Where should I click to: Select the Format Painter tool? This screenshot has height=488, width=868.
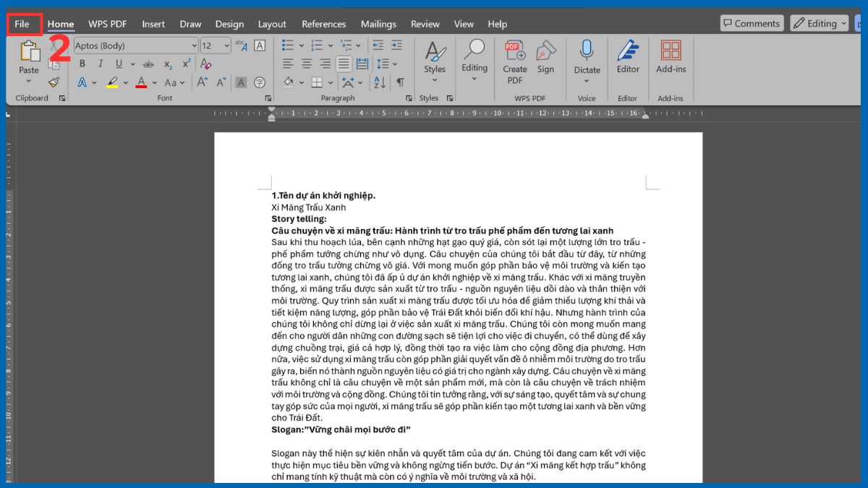(54, 82)
